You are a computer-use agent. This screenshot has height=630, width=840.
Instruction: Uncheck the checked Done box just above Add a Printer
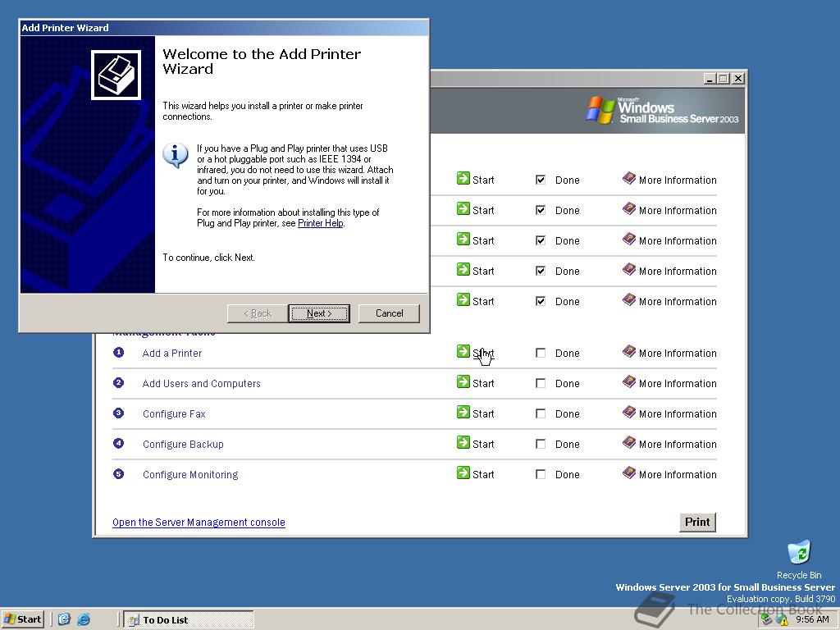(541, 301)
